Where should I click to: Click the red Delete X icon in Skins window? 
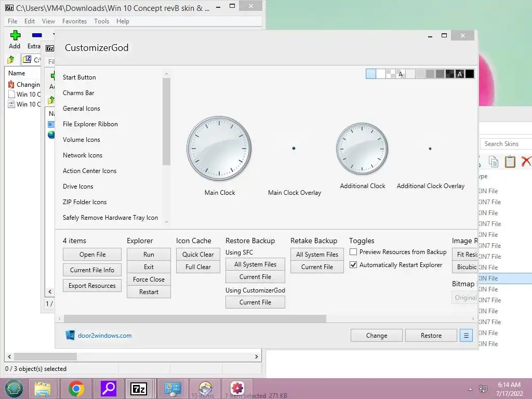(526, 162)
